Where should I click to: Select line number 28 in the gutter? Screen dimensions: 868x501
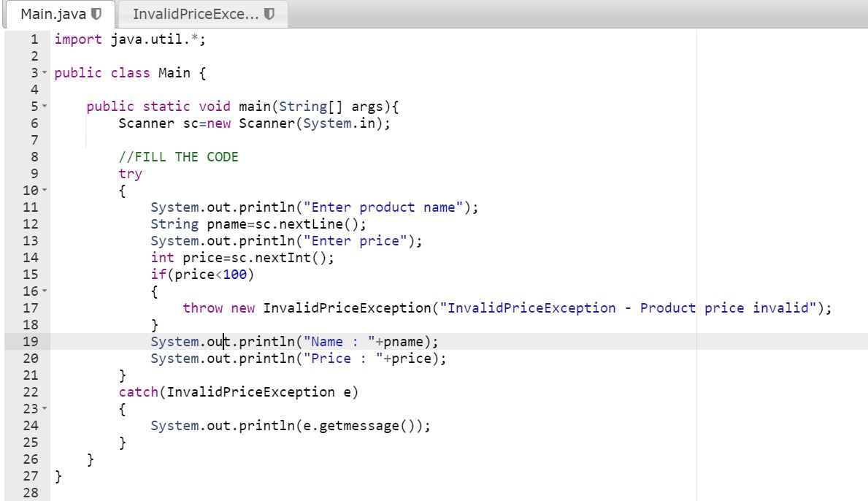(31, 493)
